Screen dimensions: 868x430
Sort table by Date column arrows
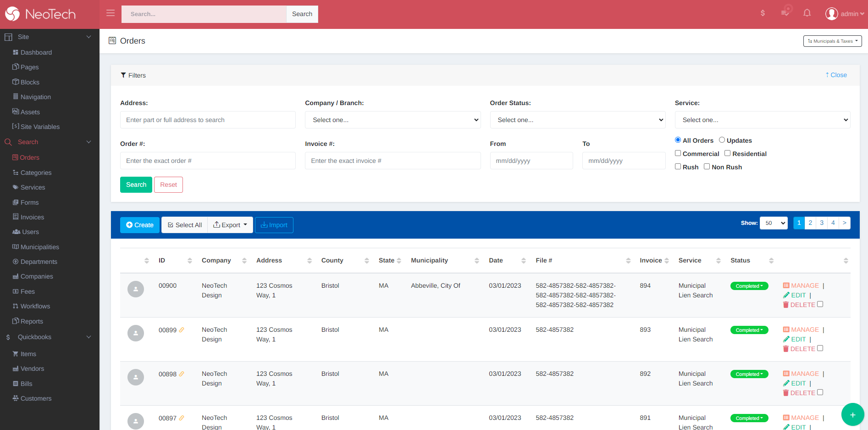tap(524, 261)
